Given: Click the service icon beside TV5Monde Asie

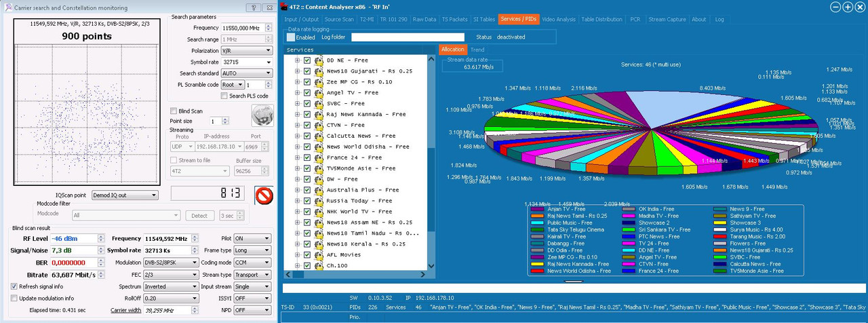Looking at the screenshot, I should coord(319,169).
